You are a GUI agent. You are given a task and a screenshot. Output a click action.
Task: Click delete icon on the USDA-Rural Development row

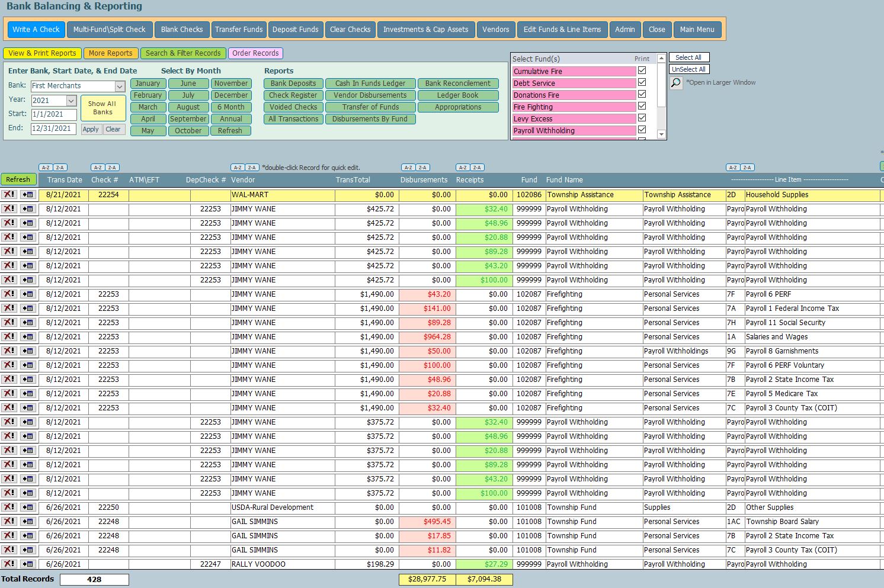pos(9,507)
